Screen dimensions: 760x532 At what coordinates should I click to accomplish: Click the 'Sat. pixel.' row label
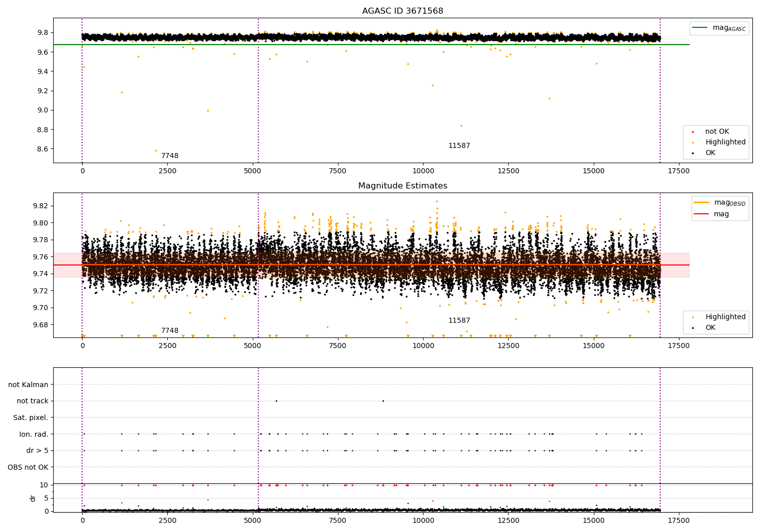(x=31, y=417)
